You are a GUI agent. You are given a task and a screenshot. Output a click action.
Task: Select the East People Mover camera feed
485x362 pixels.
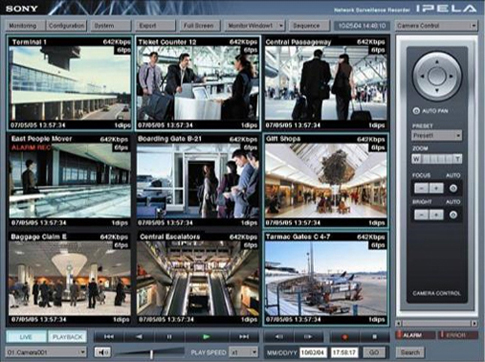pyautogui.click(x=70, y=180)
